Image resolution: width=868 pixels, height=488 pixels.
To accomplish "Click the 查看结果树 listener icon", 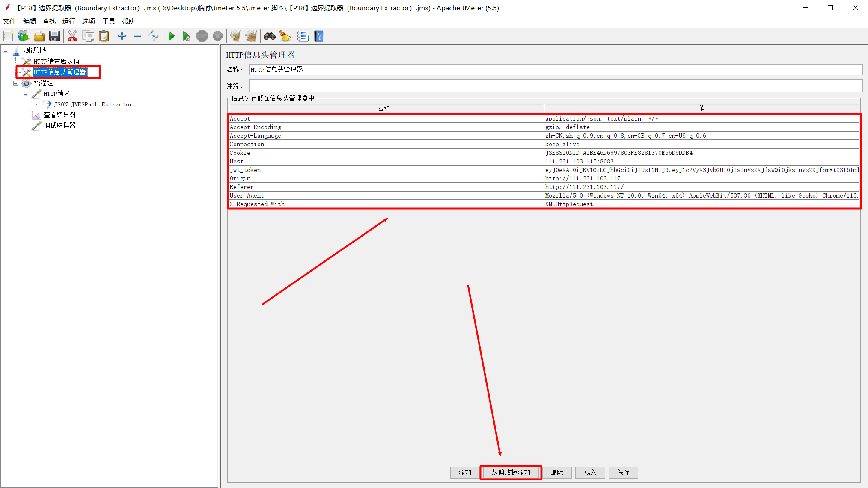I will tap(37, 115).
